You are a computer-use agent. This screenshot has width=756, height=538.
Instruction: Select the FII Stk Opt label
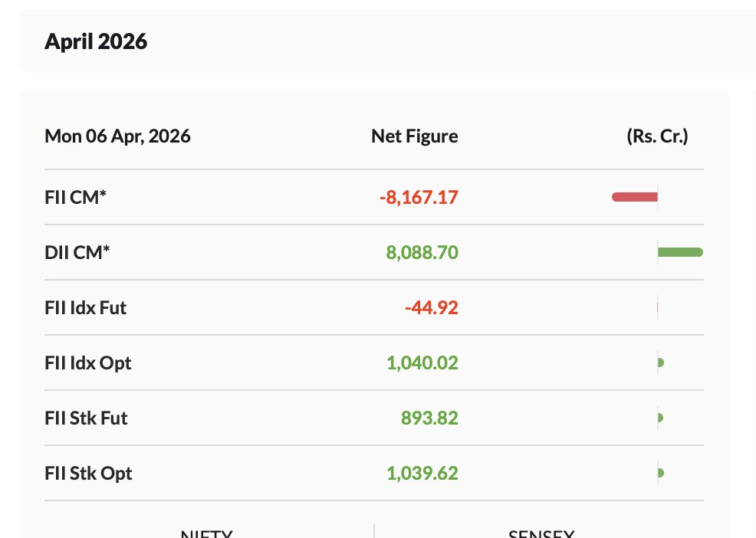click(88, 474)
